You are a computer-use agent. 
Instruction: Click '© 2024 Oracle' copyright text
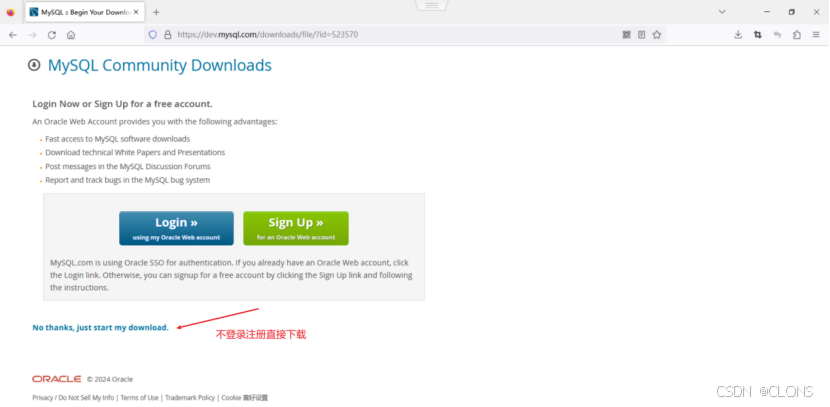110,379
